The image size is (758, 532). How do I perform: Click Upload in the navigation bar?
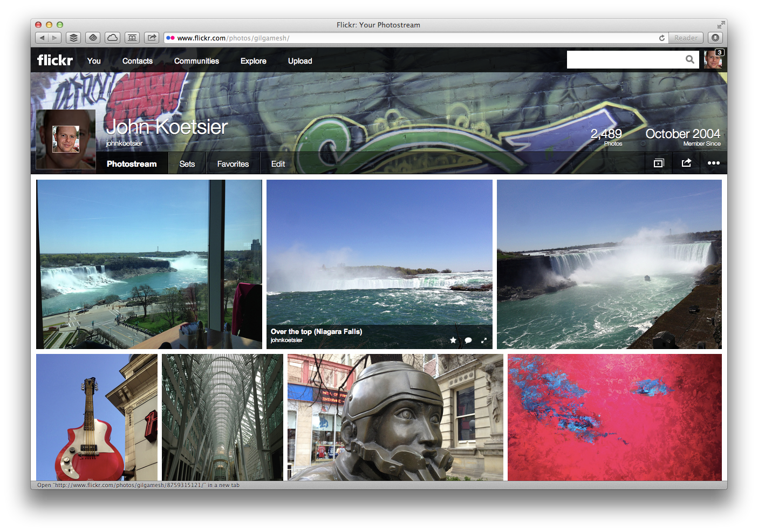[300, 61]
